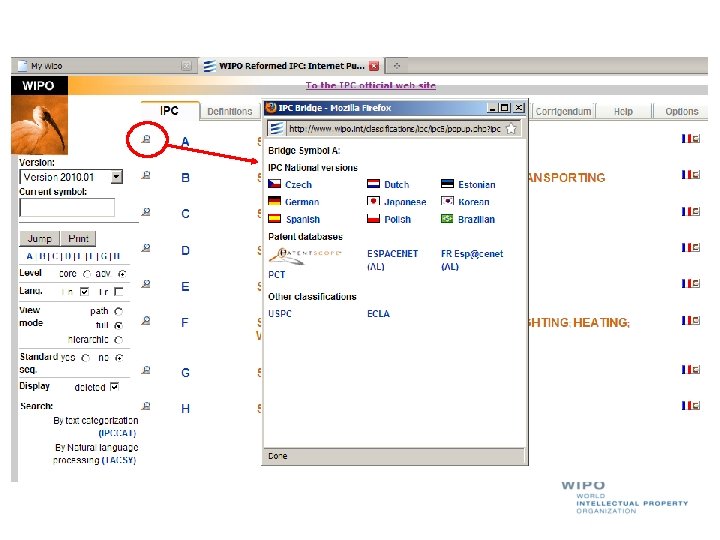Click the French flag icon in row F
Viewport: 720px width, 540px height.
686,320
